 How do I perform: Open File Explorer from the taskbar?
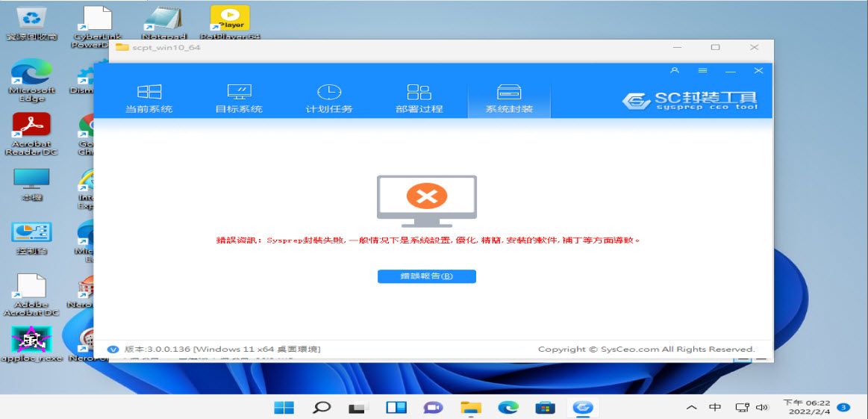tap(471, 407)
